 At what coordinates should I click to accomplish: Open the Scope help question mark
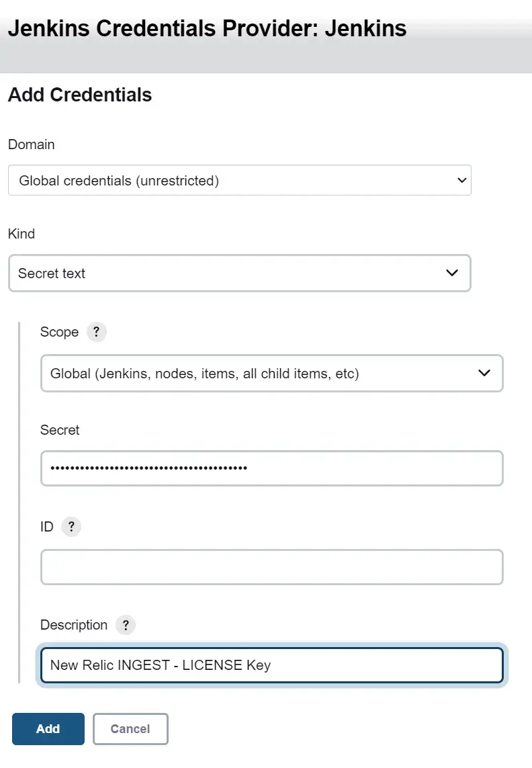tap(97, 332)
